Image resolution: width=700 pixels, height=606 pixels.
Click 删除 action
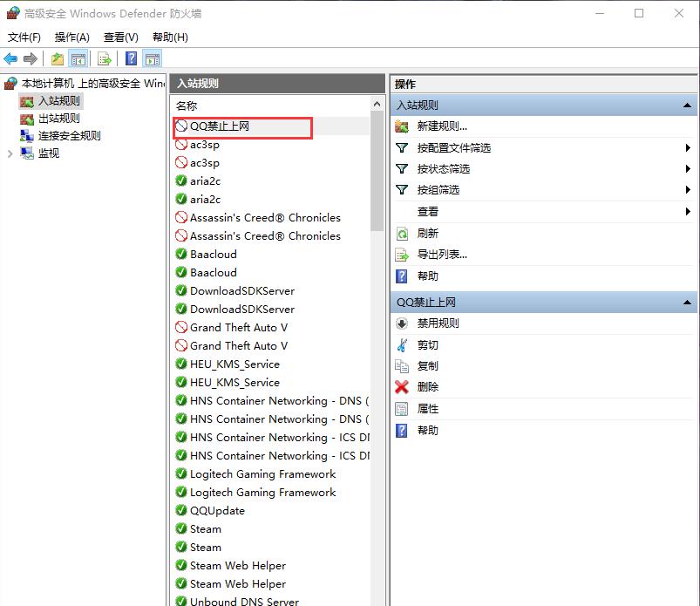[427, 387]
